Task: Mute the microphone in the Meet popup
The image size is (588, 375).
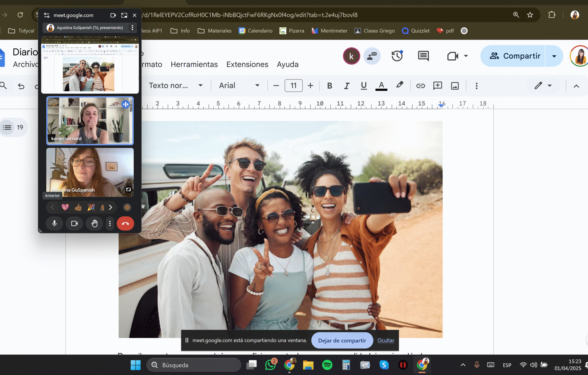Action: (54, 223)
